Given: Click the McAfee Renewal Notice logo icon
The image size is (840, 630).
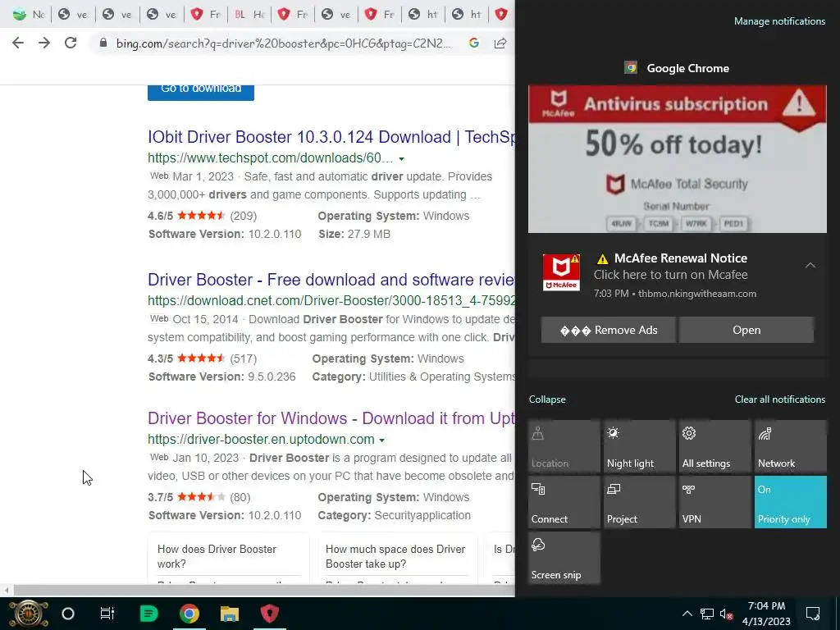Looking at the screenshot, I should coord(561,272).
